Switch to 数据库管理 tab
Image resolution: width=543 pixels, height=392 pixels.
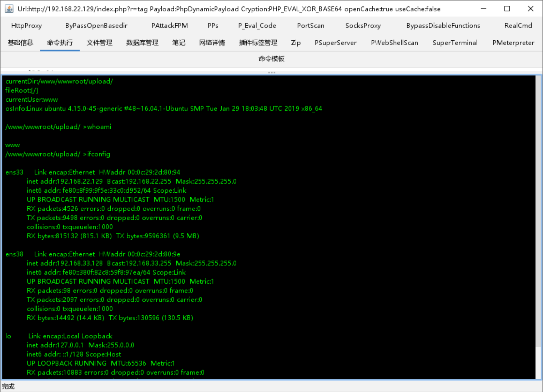(x=142, y=43)
